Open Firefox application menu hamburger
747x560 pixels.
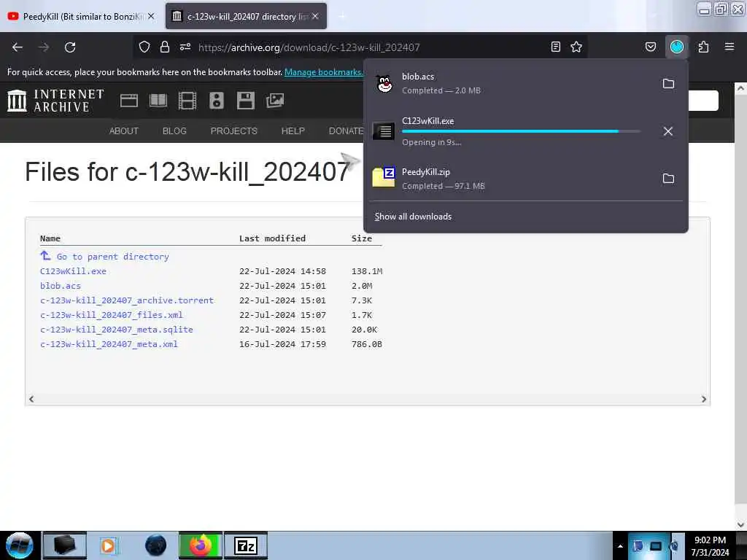[x=729, y=47]
